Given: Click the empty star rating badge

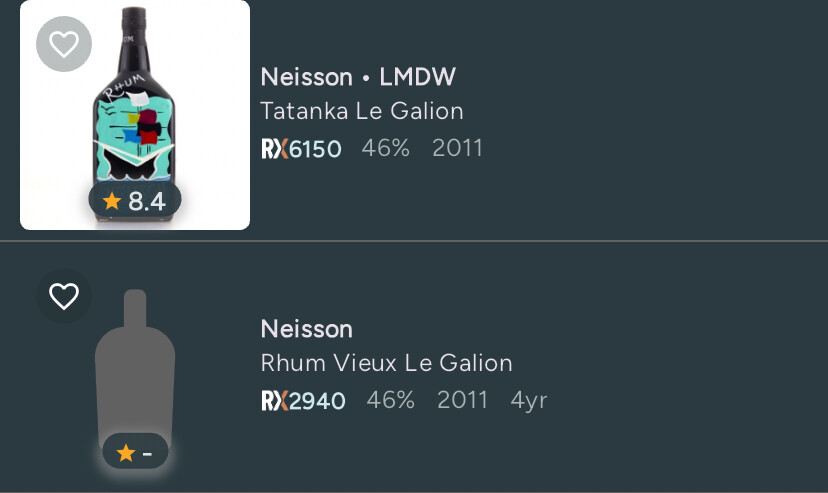Looking at the screenshot, I should (135, 453).
